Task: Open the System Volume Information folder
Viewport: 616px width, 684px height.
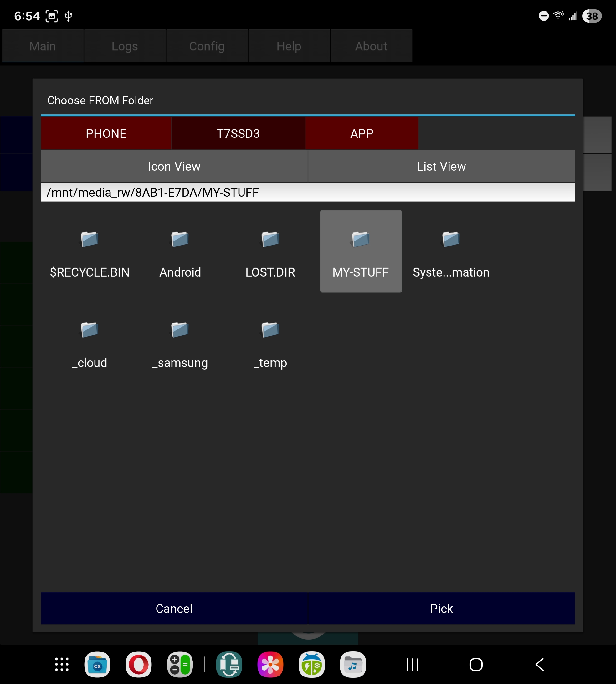Action: [451, 251]
